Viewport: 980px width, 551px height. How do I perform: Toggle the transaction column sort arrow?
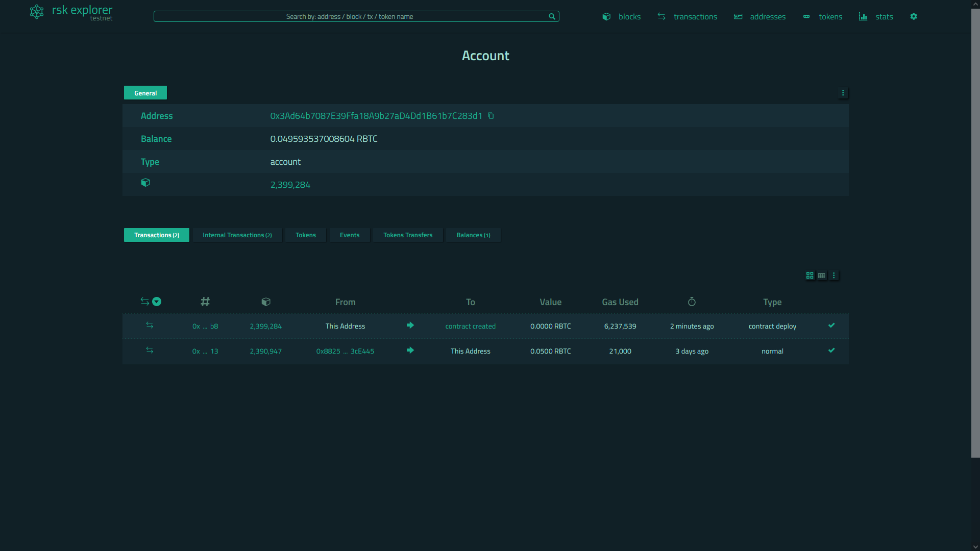pos(157,302)
